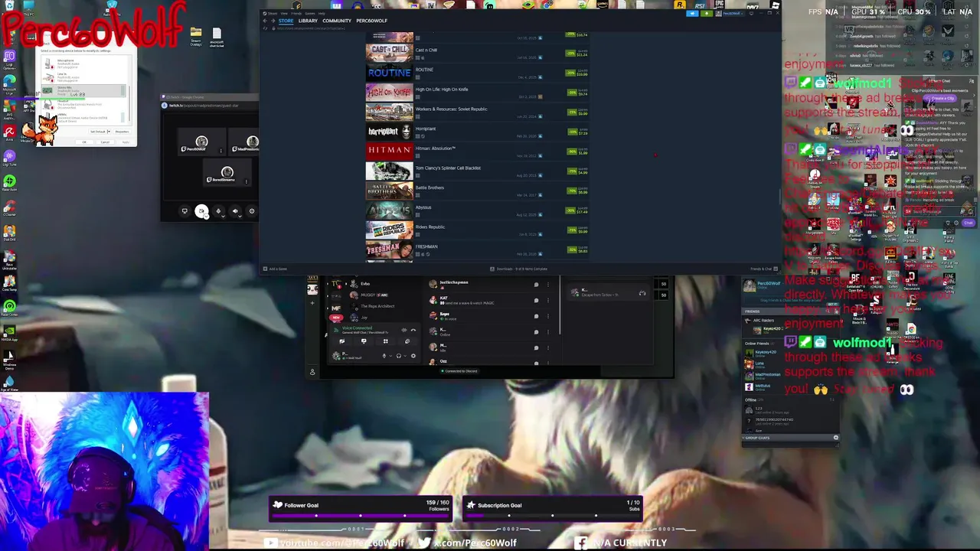Image resolution: width=980 pixels, height=551 pixels.
Task: Expand Group Chats section in Steam friends
Action: point(789,438)
